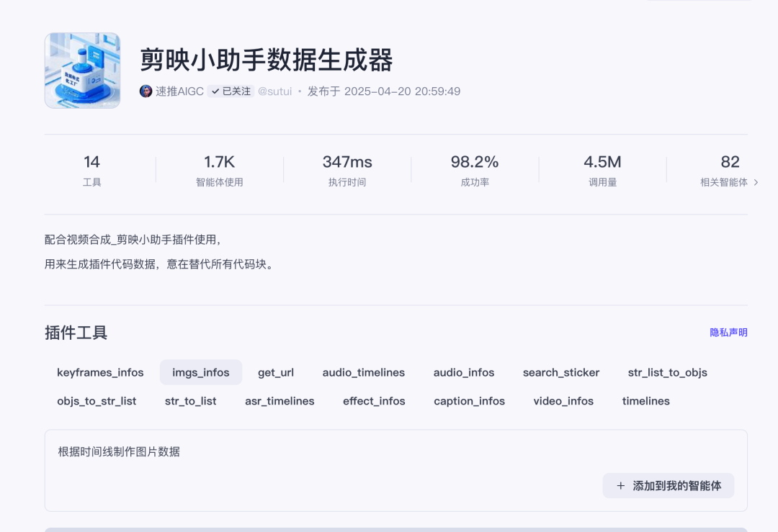Click the 发布于 2025-04-20 20:59:49 timestamp
Image resolution: width=778 pixels, height=532 pixels.
click(x=384, y=91)
